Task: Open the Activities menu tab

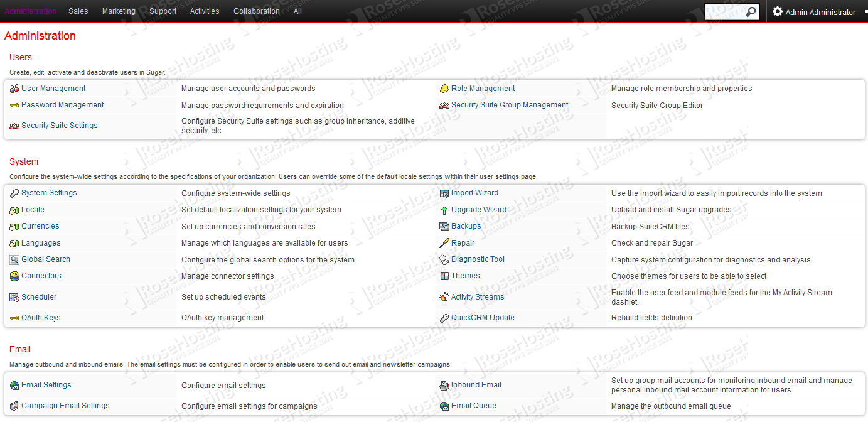Action: coord(205,11)
